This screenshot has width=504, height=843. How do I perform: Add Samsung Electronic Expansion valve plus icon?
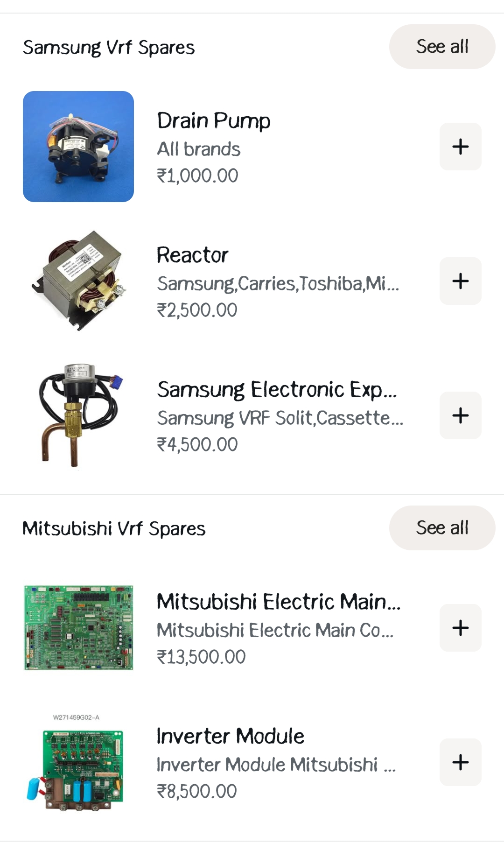click(460, 415)
